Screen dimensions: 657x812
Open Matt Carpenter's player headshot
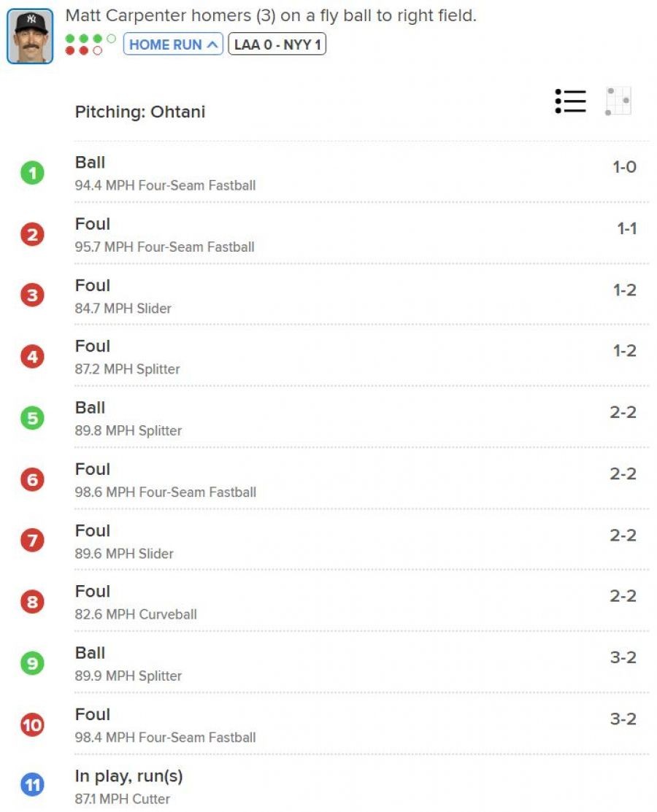click(x=30, y=36)
